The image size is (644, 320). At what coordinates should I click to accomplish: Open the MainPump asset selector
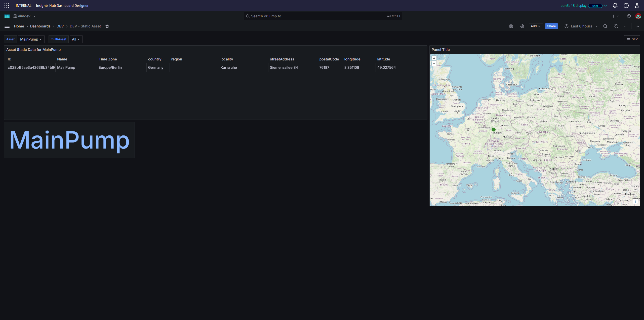tap(31, 39)
